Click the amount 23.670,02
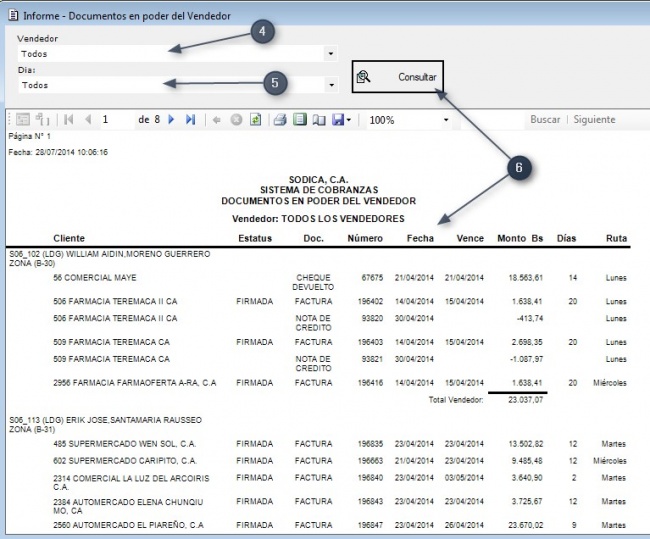 [526, 525]
